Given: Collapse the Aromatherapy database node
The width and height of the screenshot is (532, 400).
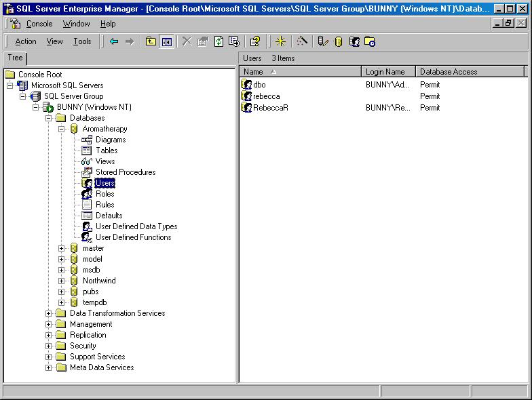Looking at the screenshot, I should (x=61, y=129).
